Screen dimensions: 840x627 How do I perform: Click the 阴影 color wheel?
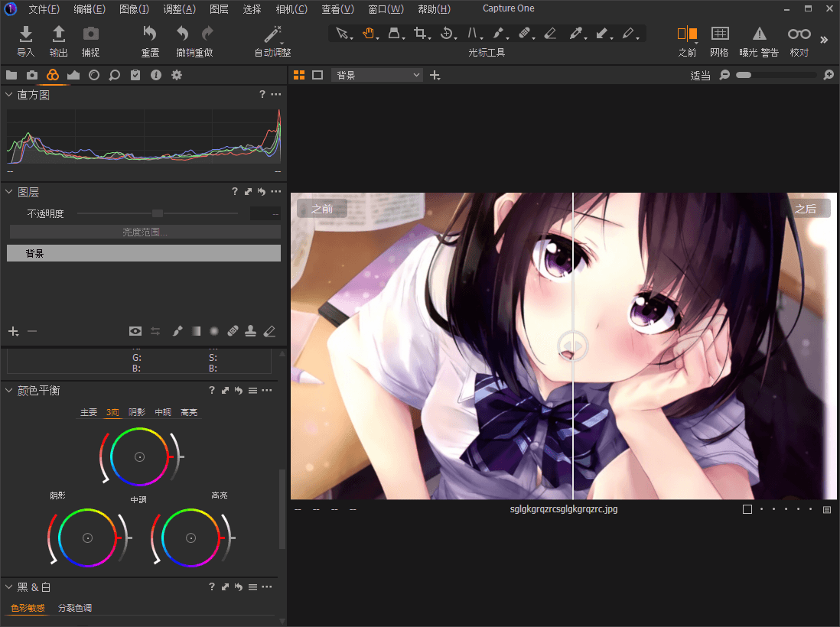87,538
